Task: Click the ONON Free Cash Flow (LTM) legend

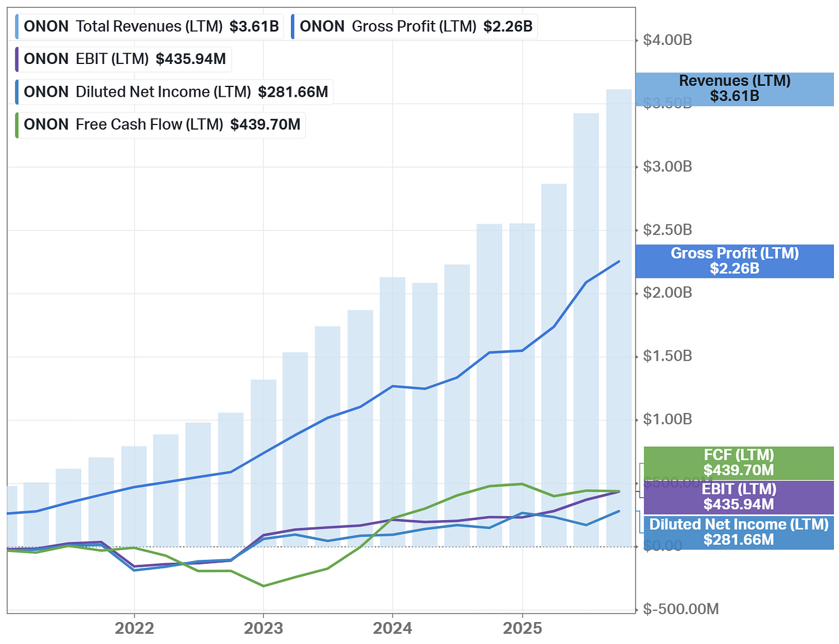Action: pyautogui.click(x=161, y=125)
